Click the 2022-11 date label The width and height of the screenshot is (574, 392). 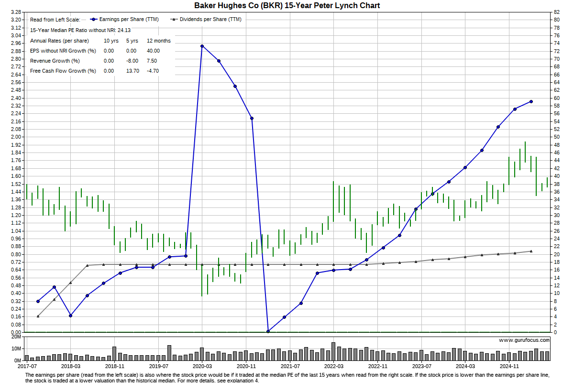click(378, 366)
